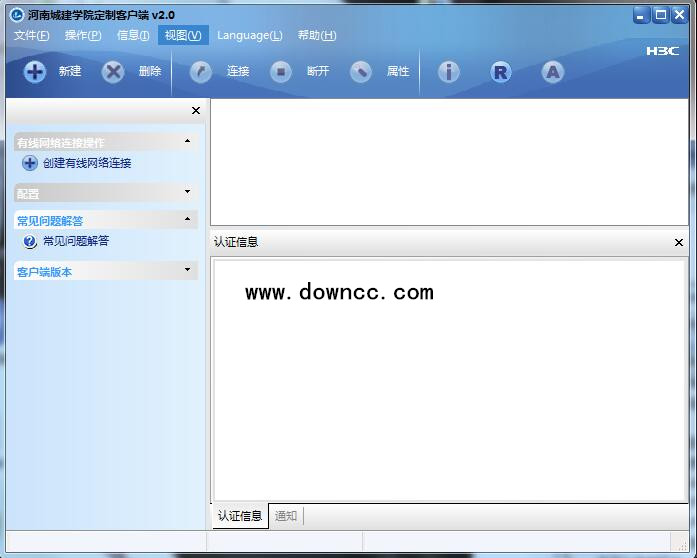This screenshot has width=697, height=558.
Task: Click the 创建有线网络连接 link
Action: click(87, 163)
